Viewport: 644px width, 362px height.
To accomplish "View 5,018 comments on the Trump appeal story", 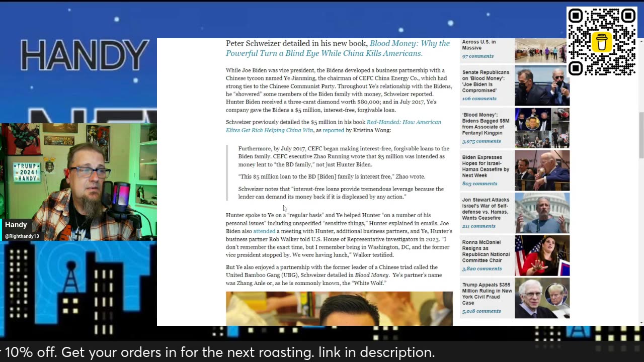I will point(481,311).
